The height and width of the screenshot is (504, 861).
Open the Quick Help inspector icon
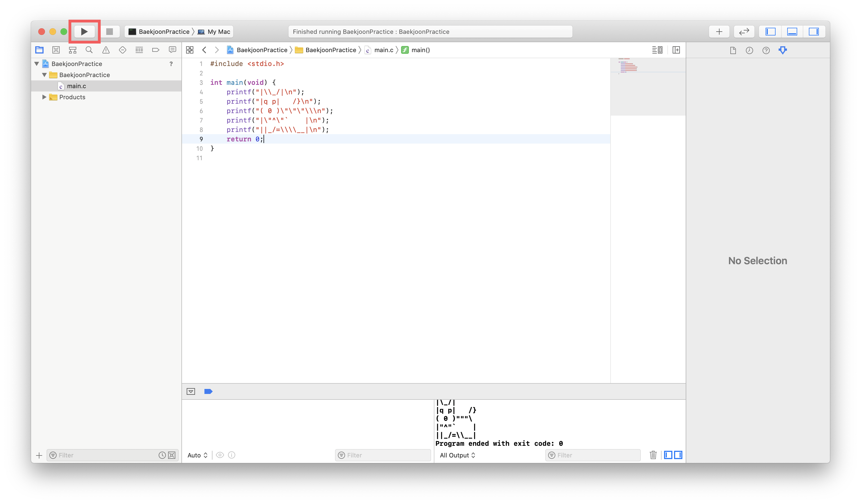coord(766,50)
